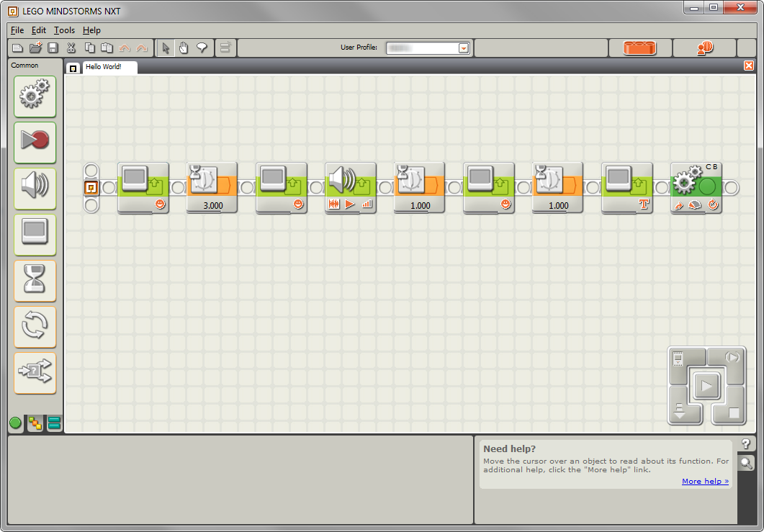Open Robo Center with the orange brick

(639, 48)
